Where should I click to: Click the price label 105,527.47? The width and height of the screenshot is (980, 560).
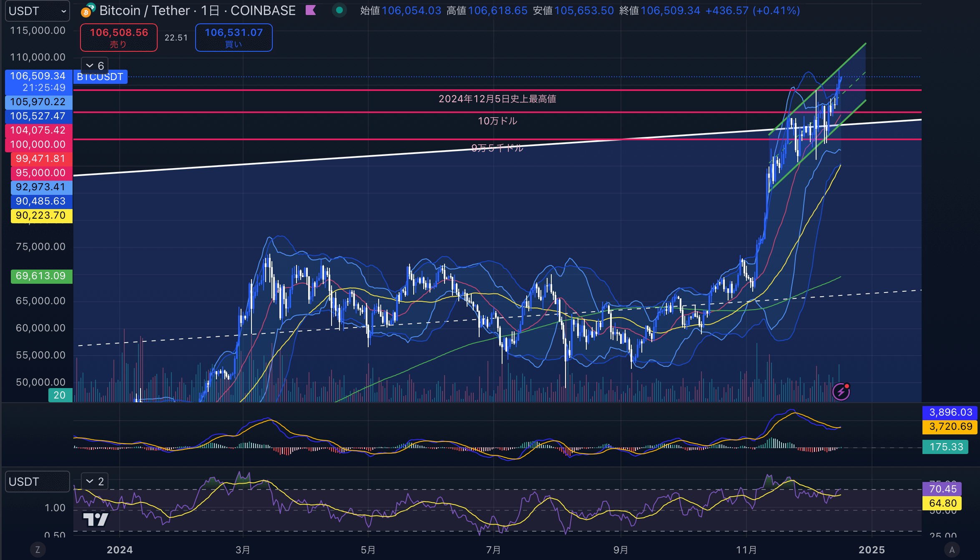(38, 116)
